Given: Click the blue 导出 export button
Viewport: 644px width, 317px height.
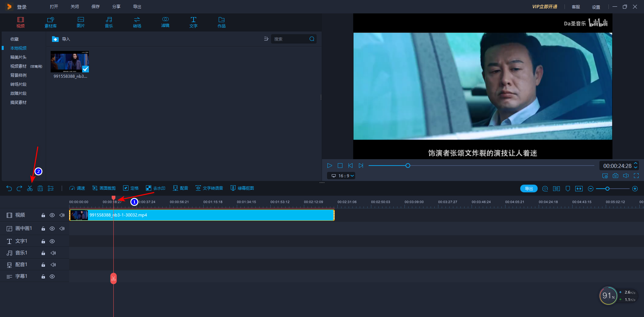Looking at the screenshot, I should 529,189.
